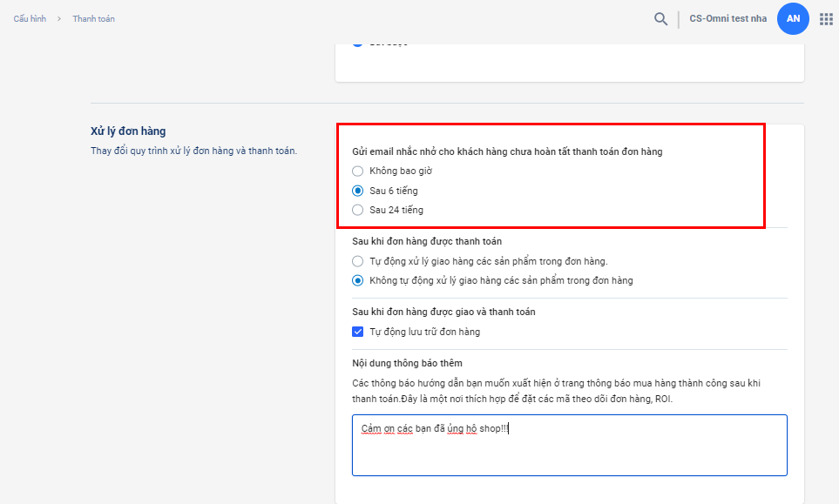Click the Thanh toán breadcrumb

93,19
